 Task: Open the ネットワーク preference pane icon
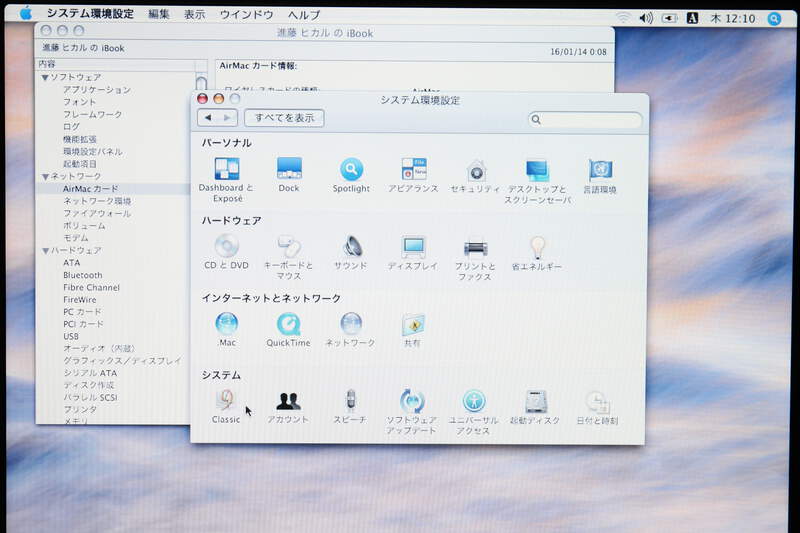[x=351, y=329]
